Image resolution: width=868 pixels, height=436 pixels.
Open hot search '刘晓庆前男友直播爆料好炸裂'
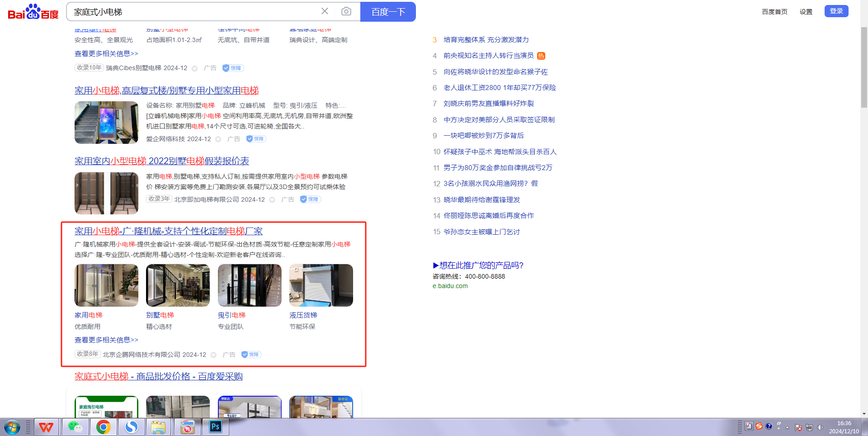pos(489,104)
